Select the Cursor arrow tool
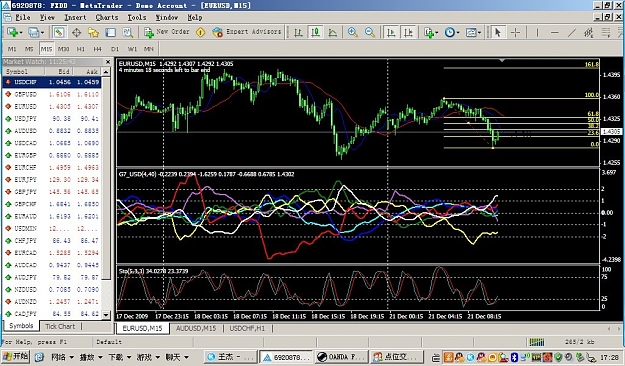This screenshot has width=625, height=366. point(498,32)
